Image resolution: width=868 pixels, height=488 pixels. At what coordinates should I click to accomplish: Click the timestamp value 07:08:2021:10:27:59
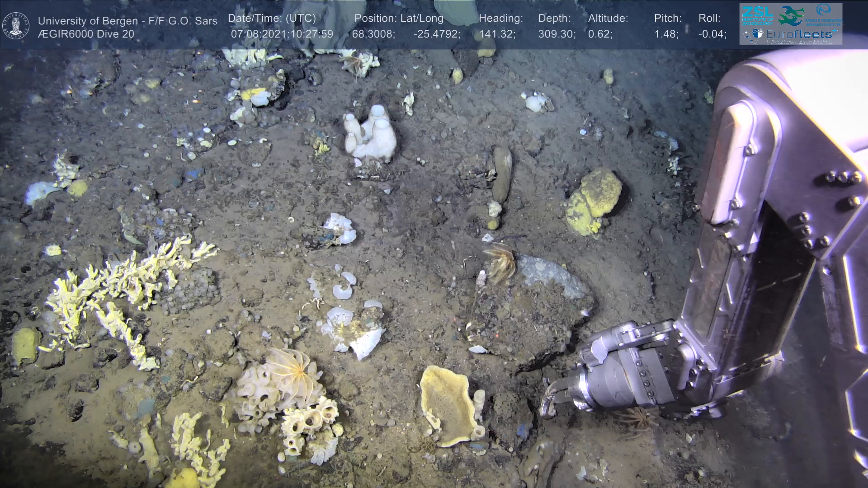[x=282, y=34]
